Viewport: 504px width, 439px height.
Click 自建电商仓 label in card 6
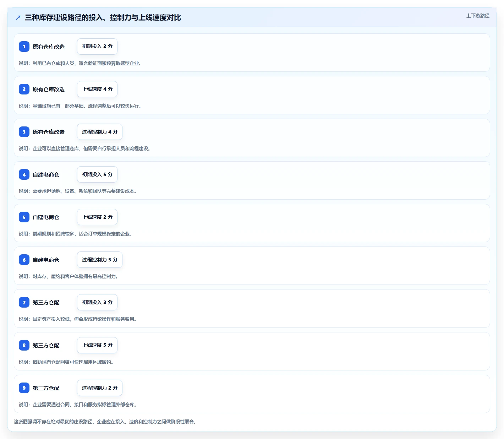46,260
